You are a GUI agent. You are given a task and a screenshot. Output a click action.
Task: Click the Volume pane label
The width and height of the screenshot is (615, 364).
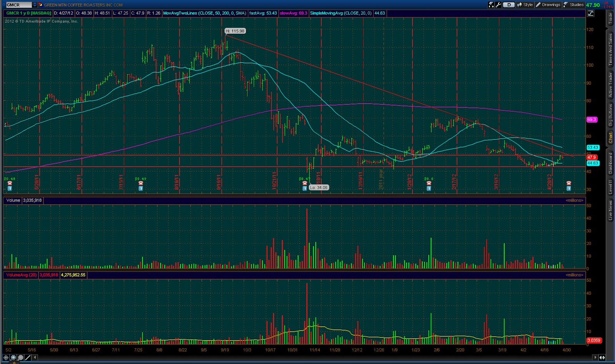[x=13, y=200]
